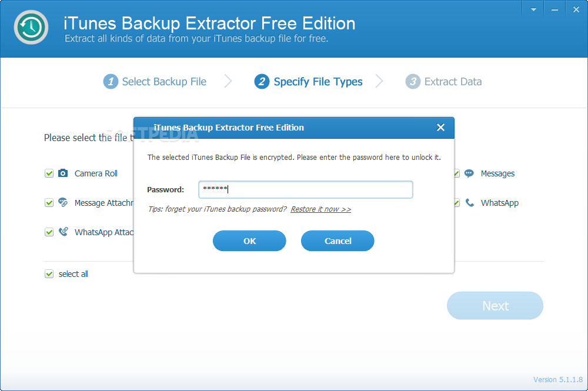588x391 pixels.
Task: Toggle the select all checkbox
Action: point(49,273)
